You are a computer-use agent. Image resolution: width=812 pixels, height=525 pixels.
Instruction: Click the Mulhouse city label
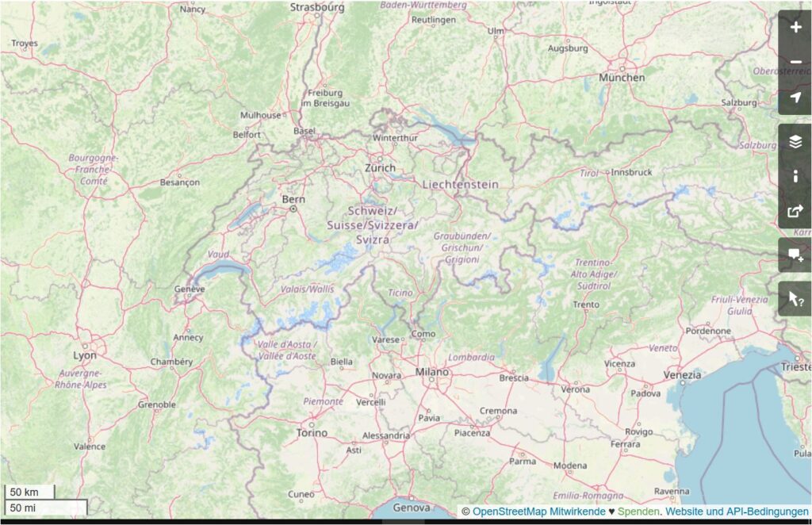tap(260, 115)
